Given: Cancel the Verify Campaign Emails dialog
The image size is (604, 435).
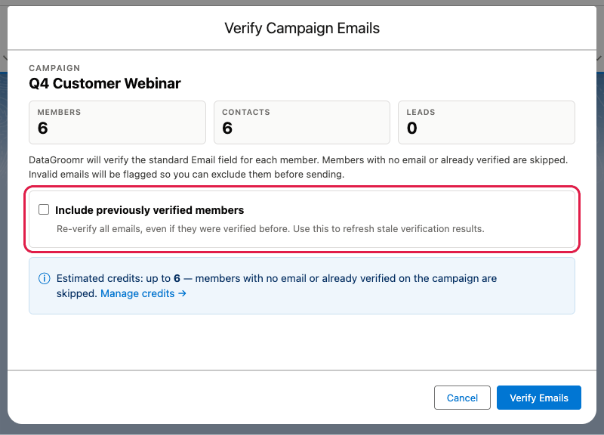Looking at the screenshot, I should pos(462,398).
